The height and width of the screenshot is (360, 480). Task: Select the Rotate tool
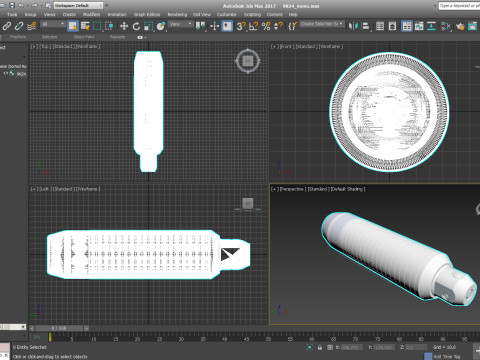click(x=136, y=26)
